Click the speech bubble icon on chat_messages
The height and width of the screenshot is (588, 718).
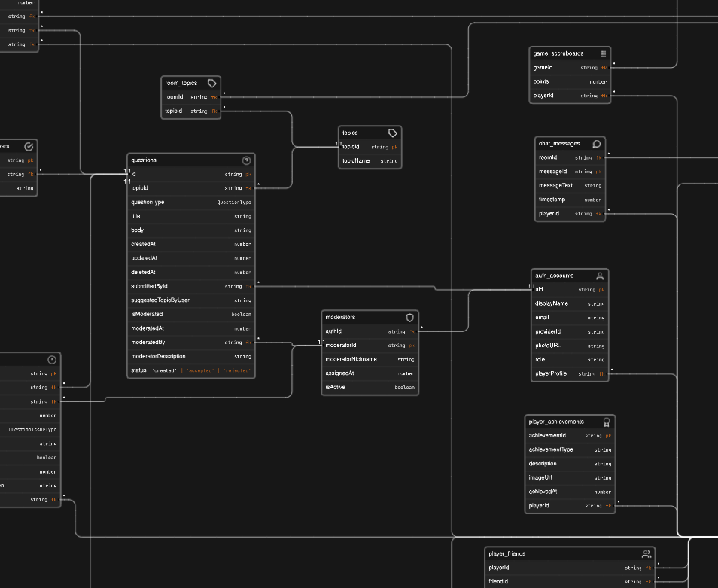point(597,143)
